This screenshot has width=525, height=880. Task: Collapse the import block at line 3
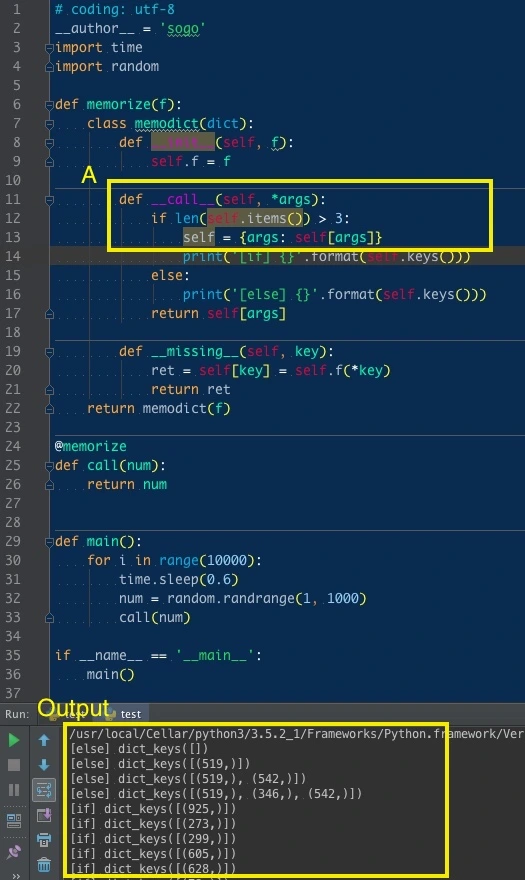click(49, 48)
